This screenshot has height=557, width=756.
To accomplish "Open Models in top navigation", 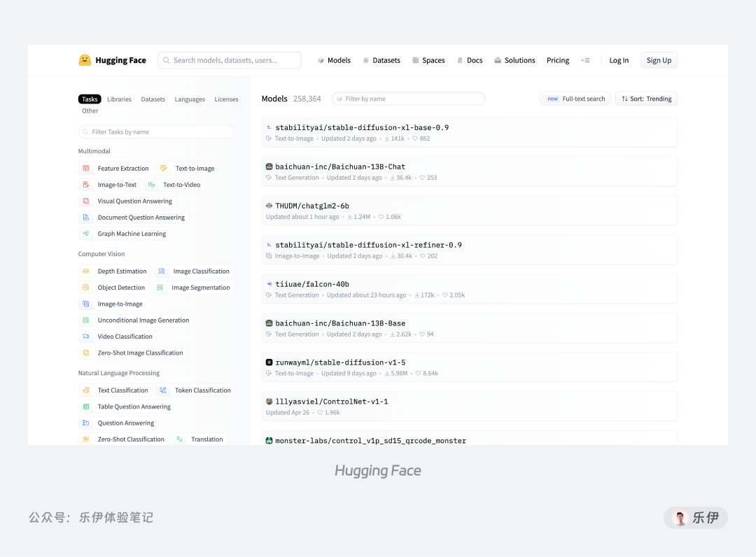I will 334,60.
